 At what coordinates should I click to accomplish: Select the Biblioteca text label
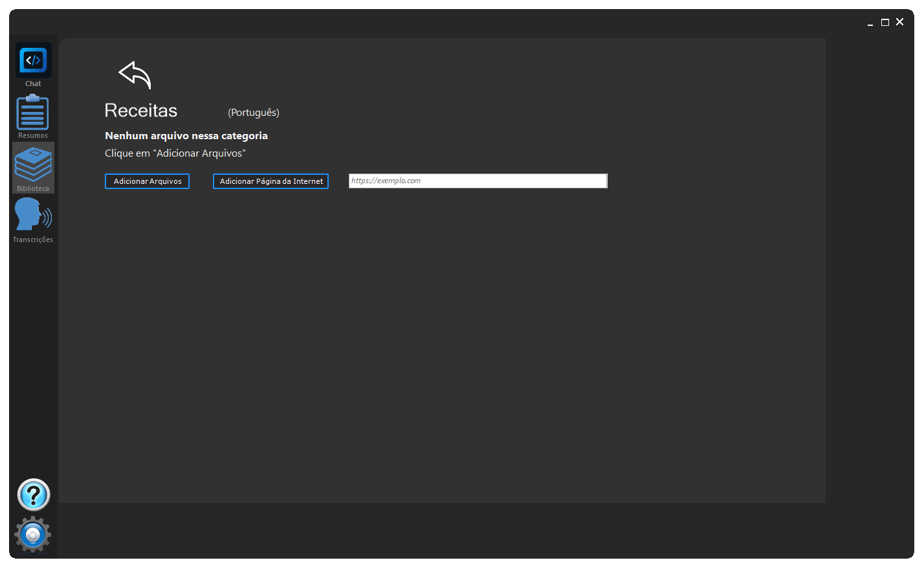pyautogui.click(x=33, y=188)
